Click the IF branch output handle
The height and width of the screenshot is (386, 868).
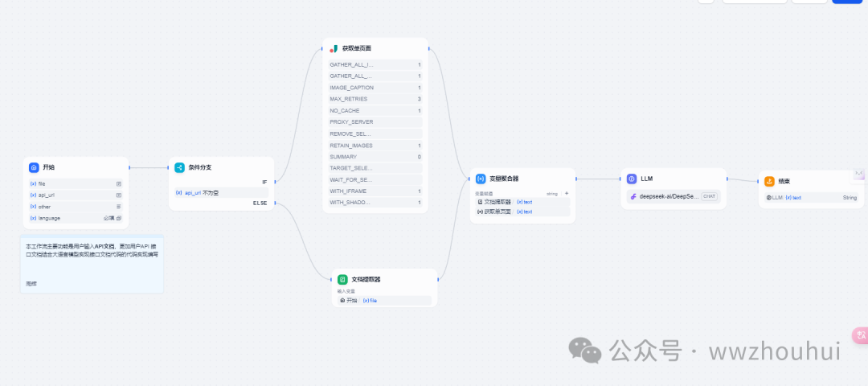[276, 182]
